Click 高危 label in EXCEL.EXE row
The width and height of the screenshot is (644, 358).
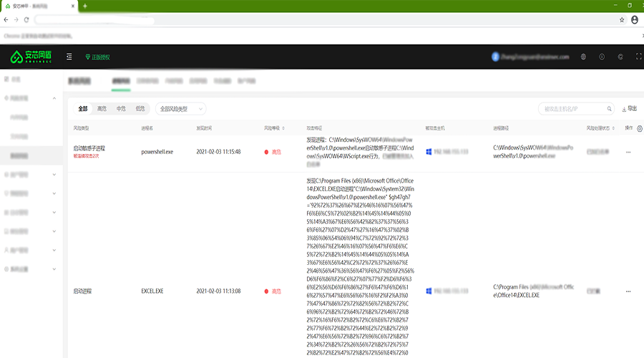(x=276, y=291)
